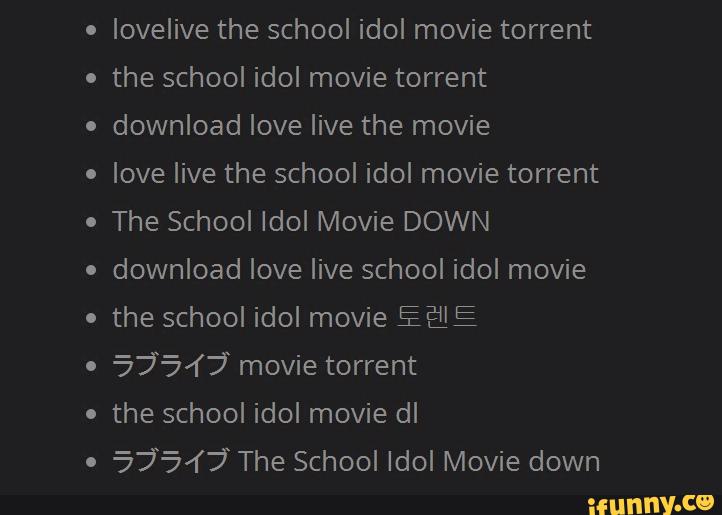Image resolution: width=722 pixels, height=515 pixels.
Task: Click bullet next to 'The School Idol Movie DOWN'
Action: tap(91, 222)
